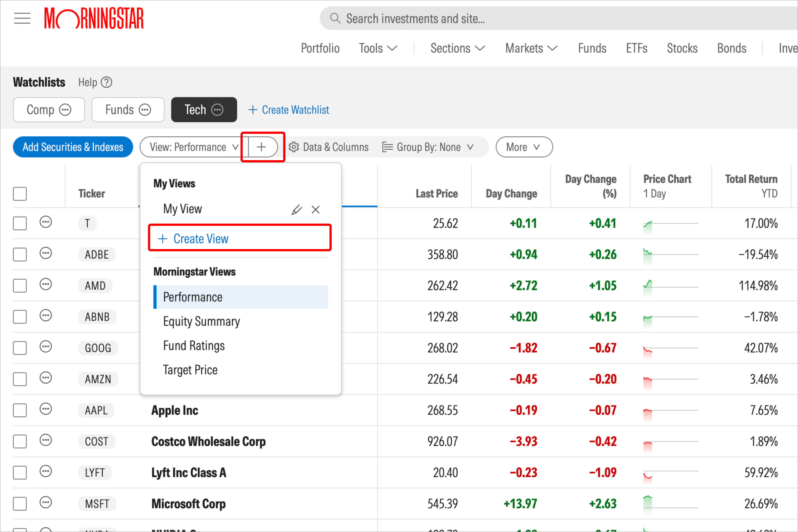Click Create View in the dropdown

[240, 239]
